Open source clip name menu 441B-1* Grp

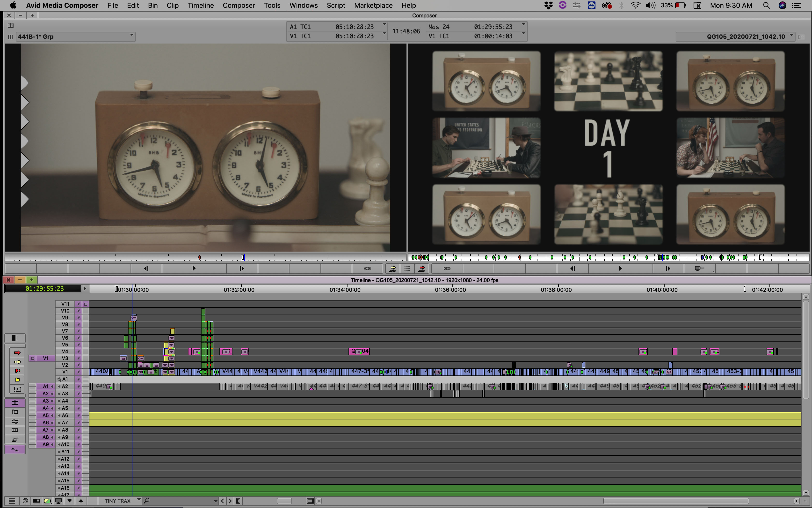(75, 36)
